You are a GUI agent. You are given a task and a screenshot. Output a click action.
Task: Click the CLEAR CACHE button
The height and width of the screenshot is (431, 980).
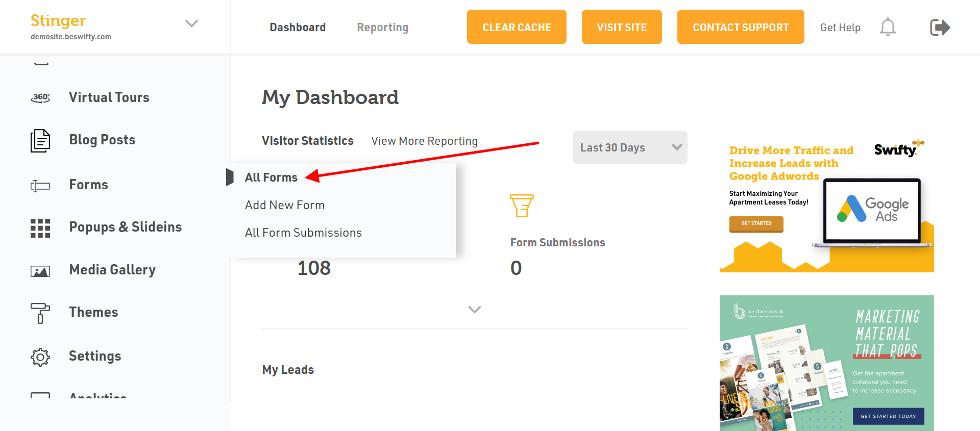point(517,27)
